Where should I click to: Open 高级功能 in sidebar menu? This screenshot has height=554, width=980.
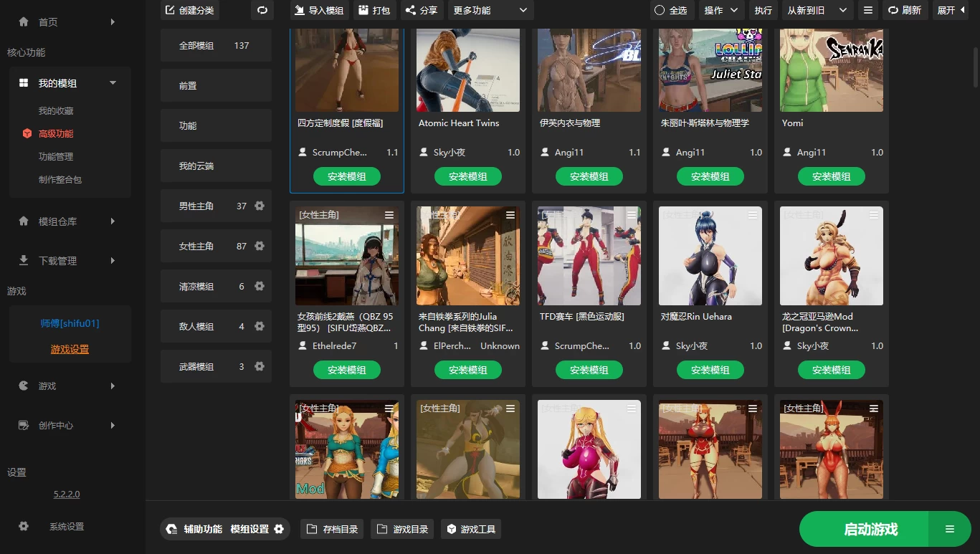(56, 133)
